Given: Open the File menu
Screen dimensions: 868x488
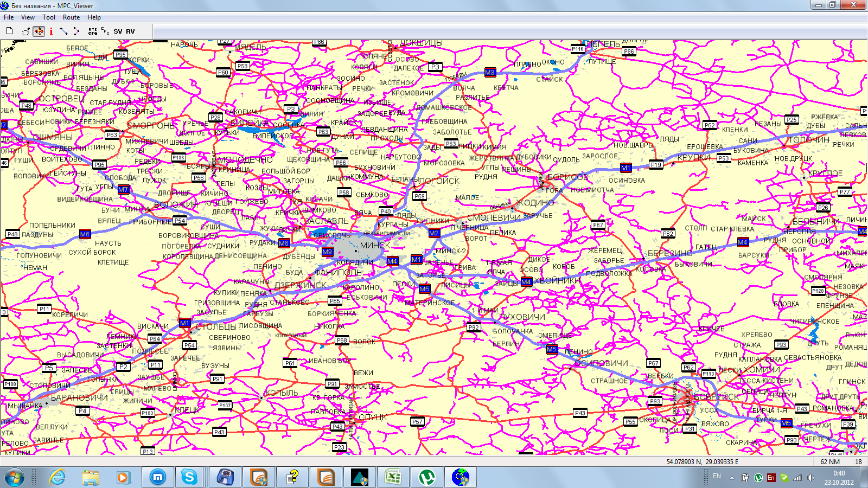Looking at the screenshot, I should (x=9, y=17).
